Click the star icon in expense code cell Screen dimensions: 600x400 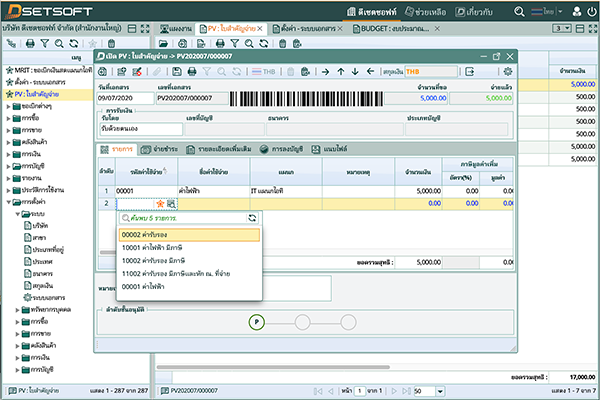tap(159, 203)
